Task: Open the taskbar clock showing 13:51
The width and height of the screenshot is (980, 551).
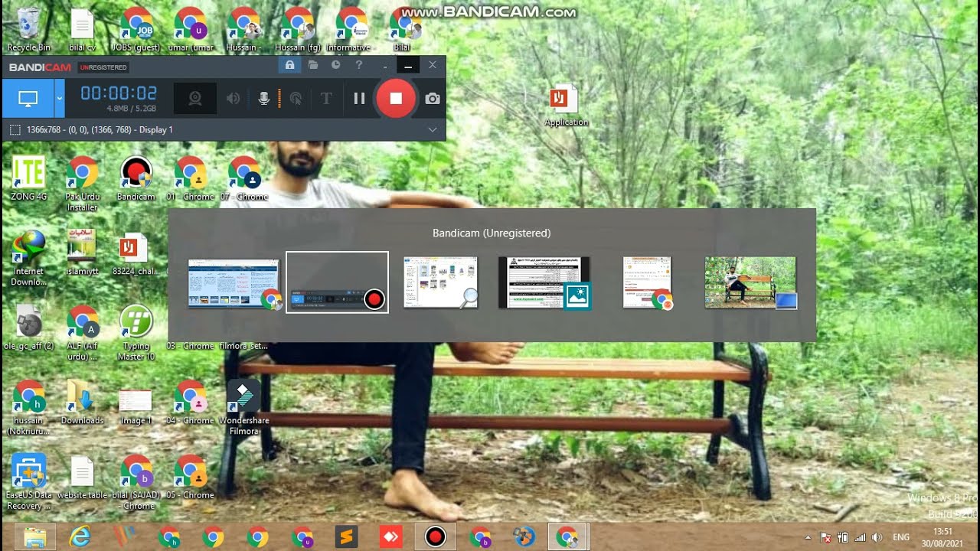Action: (x=943, y=537)
